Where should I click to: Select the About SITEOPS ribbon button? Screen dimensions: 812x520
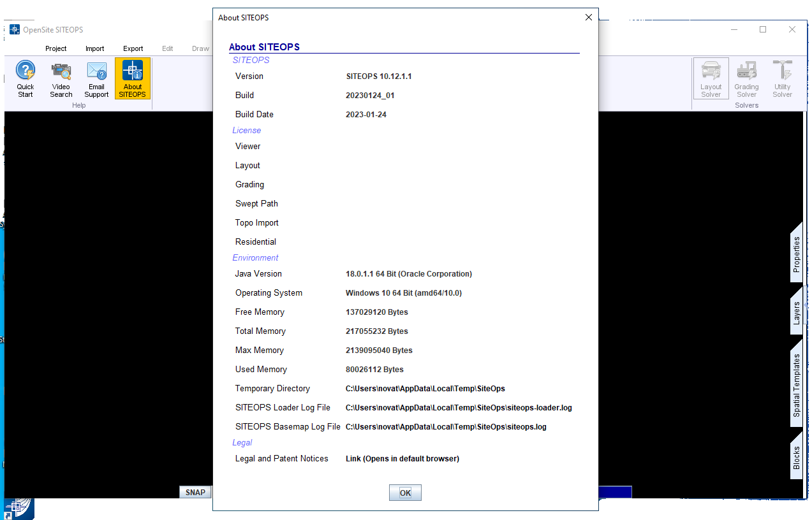pyautogui.click(x=133, y=79)
